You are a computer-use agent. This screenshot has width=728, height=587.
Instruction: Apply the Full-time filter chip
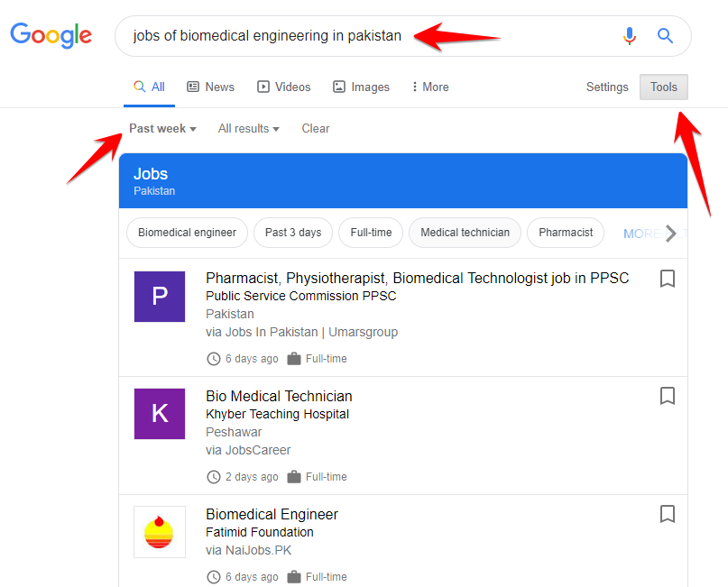tap(371, 233)
